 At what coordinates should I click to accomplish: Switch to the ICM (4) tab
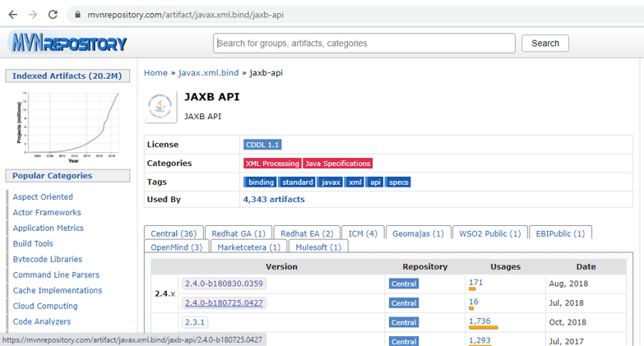[x=363, y=233]
